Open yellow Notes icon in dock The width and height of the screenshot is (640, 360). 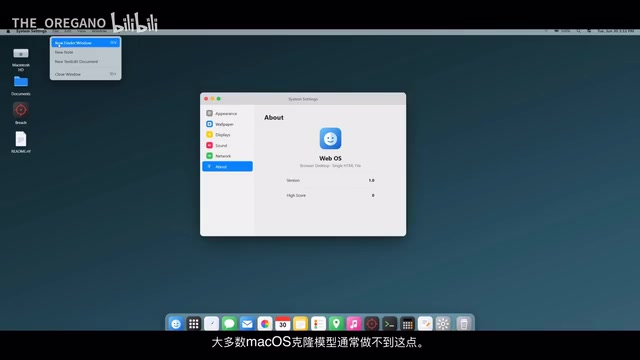coord(300,324)
